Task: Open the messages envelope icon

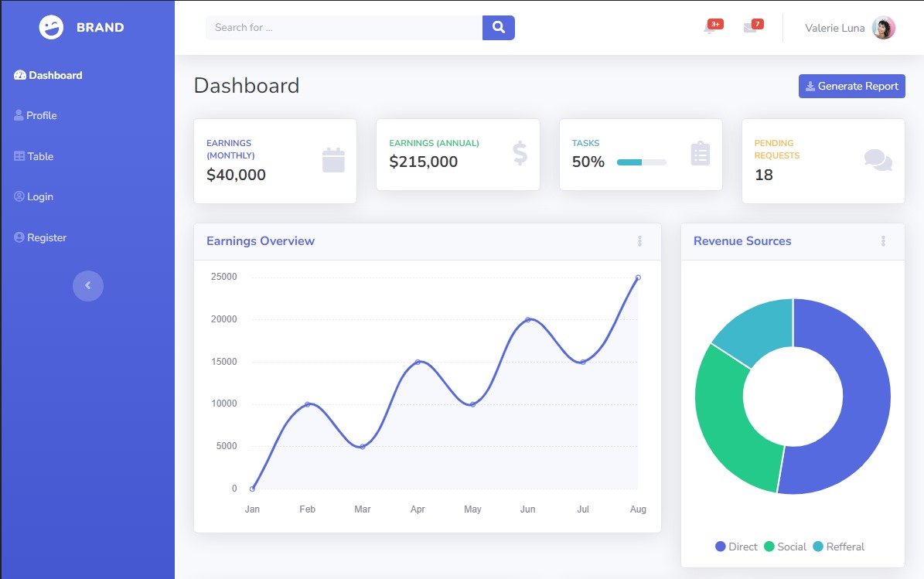Action: pyautogui.click(x=749, y=28)
